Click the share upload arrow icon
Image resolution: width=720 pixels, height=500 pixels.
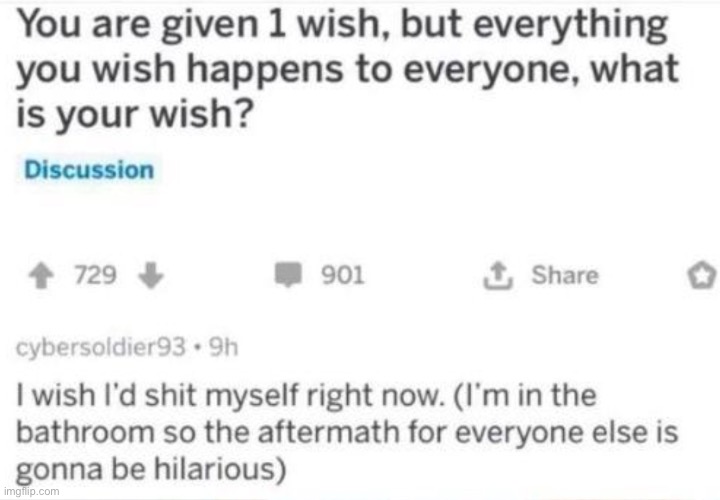point(498,275)
